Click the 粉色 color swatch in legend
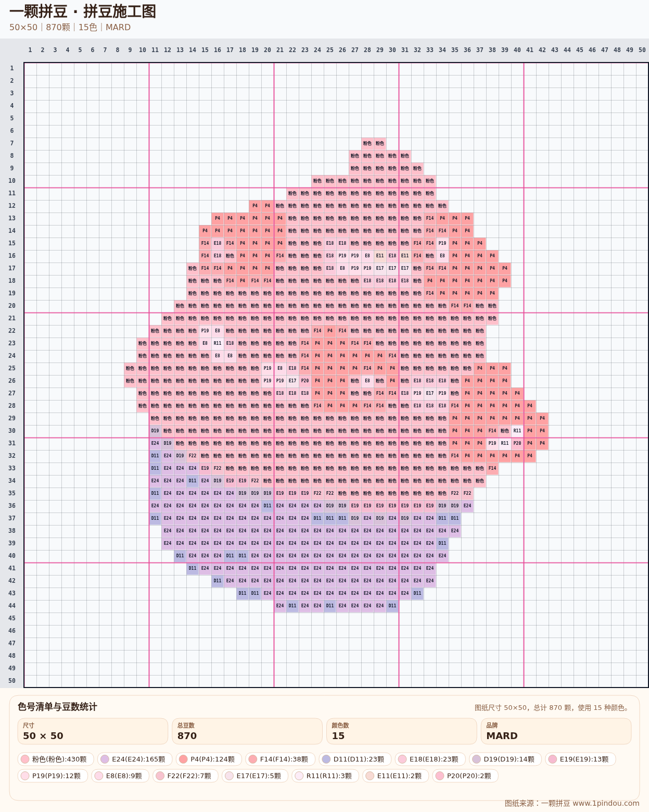 tap(24, 759)
